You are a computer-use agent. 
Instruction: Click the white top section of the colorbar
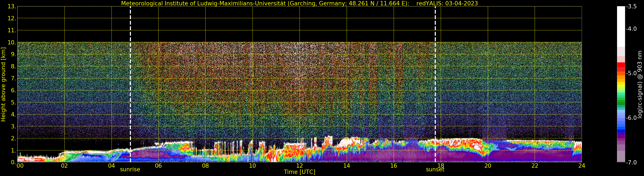[621, 26]
